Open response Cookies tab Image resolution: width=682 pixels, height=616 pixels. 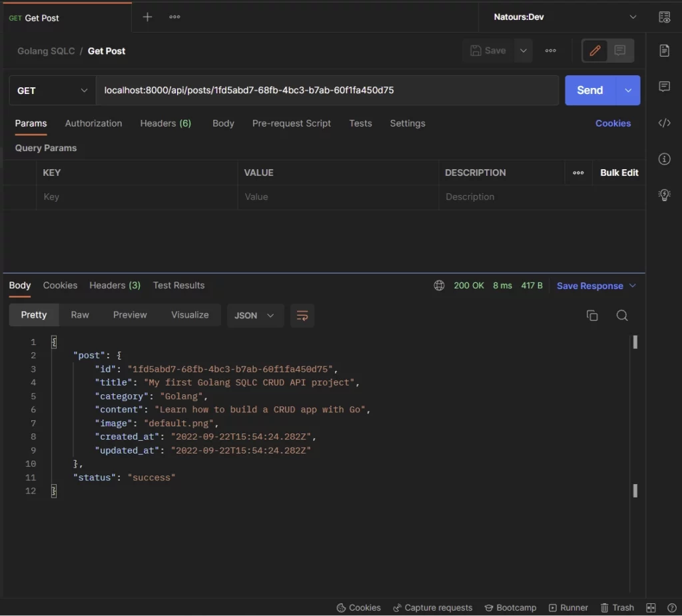(60, 286)
